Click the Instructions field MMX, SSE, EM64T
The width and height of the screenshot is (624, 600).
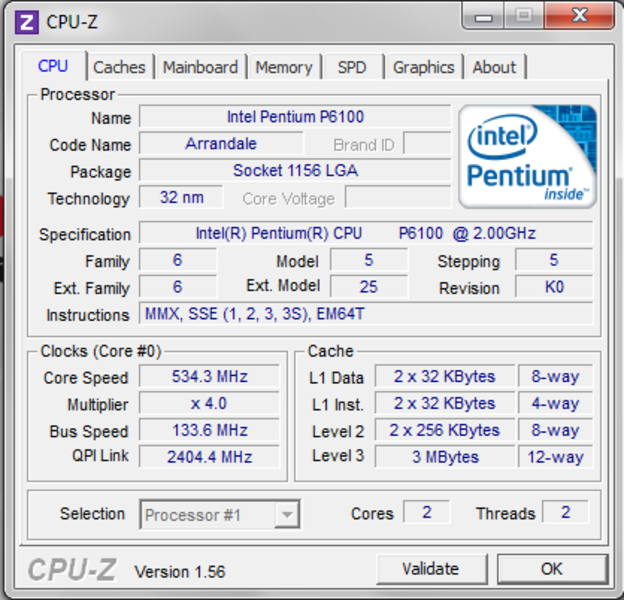click(x=366, y=314)
